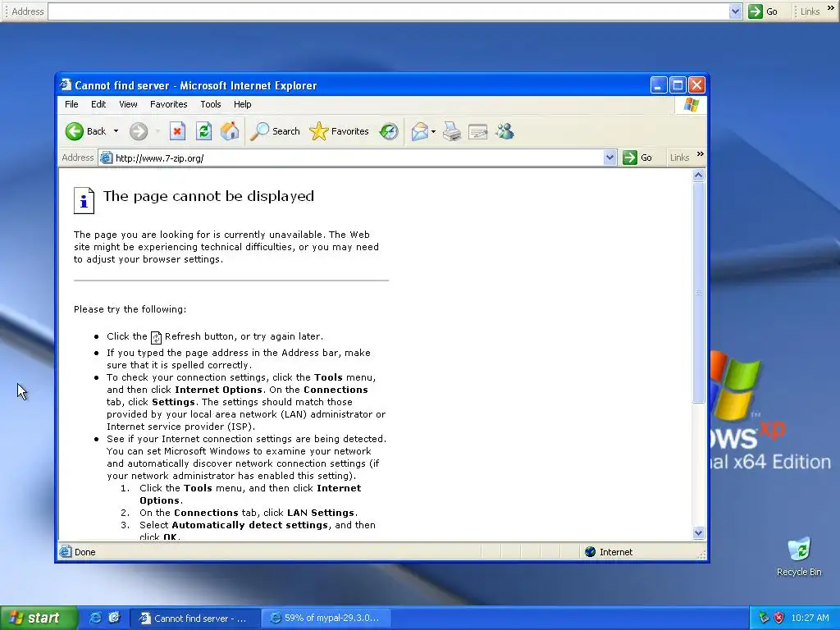Viewport: 840px width, 630px height.
Task: Click the taskbar clock 10:27 AM
Action: (x=810, y=618)
